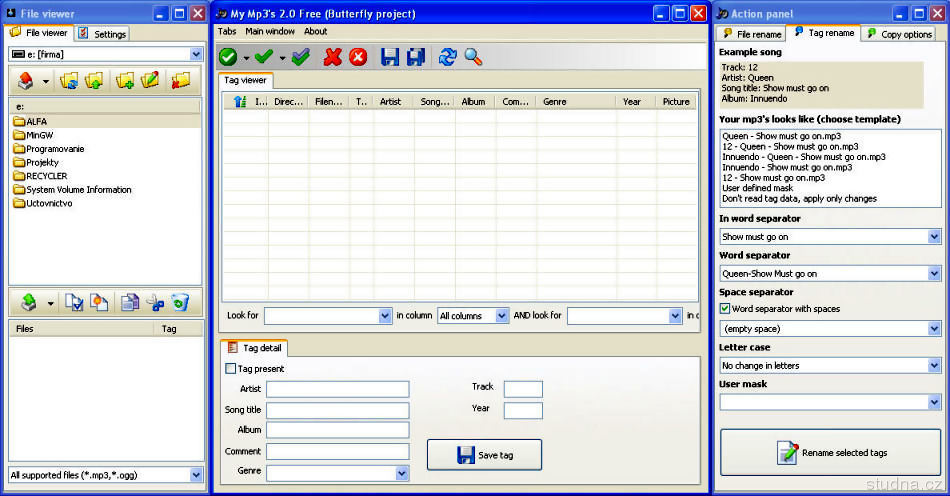Open the Letter case dropdown

pyautogui.click(x=934, y=366)
